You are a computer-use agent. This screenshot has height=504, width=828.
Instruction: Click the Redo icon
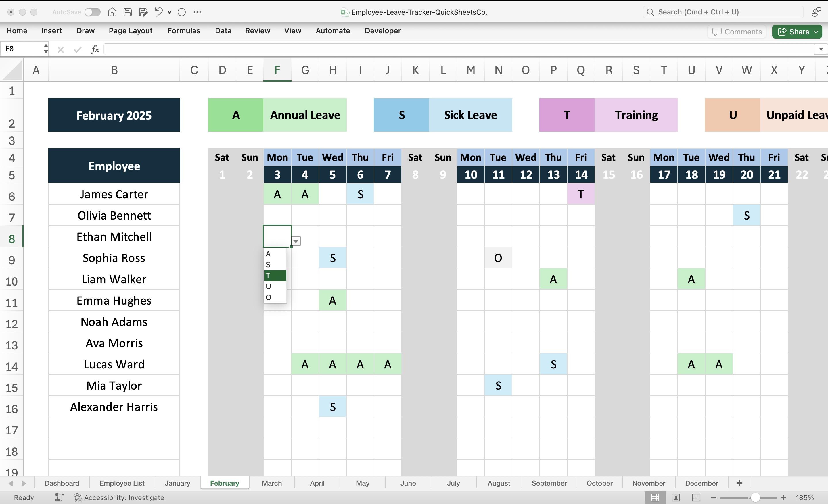(181, 12)
